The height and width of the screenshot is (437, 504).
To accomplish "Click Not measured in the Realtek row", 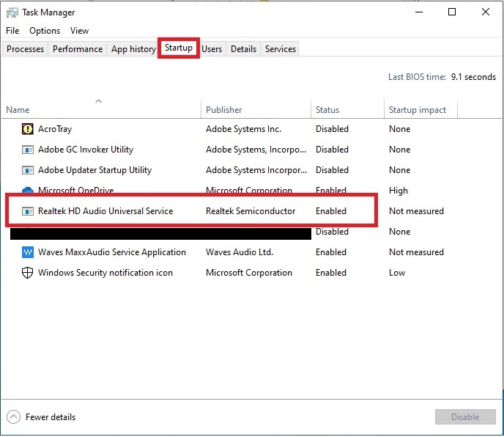I will point(416,211).
